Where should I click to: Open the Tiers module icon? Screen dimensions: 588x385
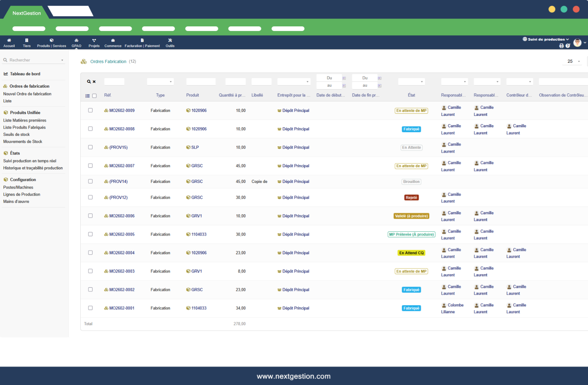27,41
